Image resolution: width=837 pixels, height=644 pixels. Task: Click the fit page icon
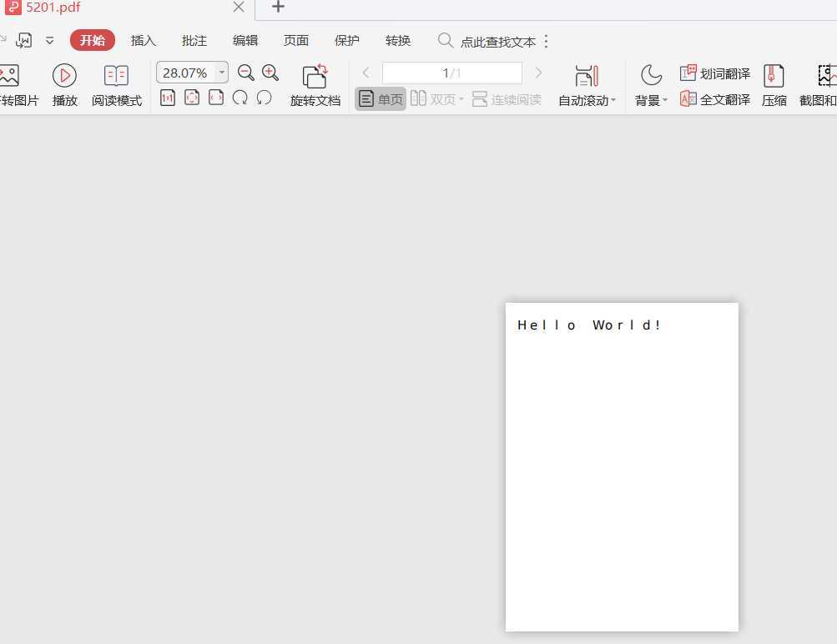192,98
